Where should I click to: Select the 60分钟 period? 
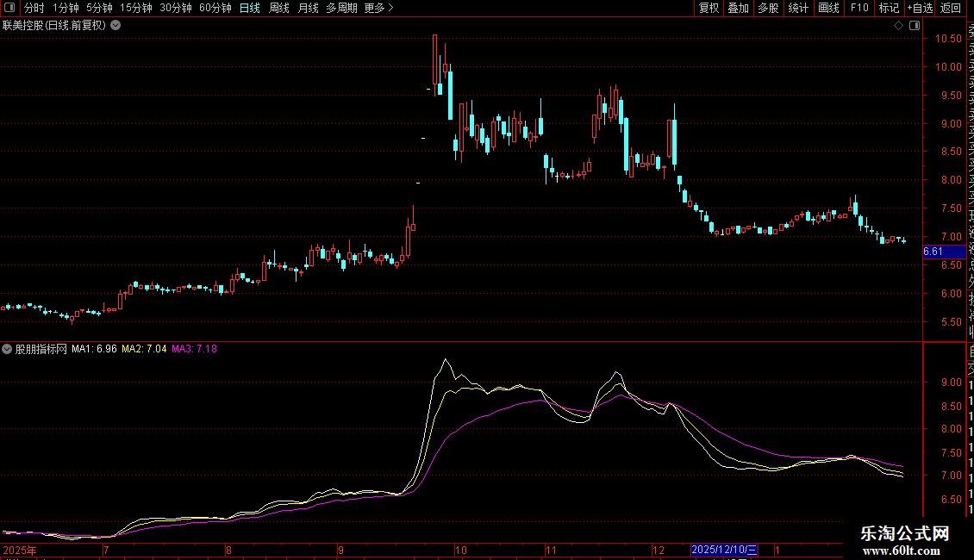click(x=215, y=8)
